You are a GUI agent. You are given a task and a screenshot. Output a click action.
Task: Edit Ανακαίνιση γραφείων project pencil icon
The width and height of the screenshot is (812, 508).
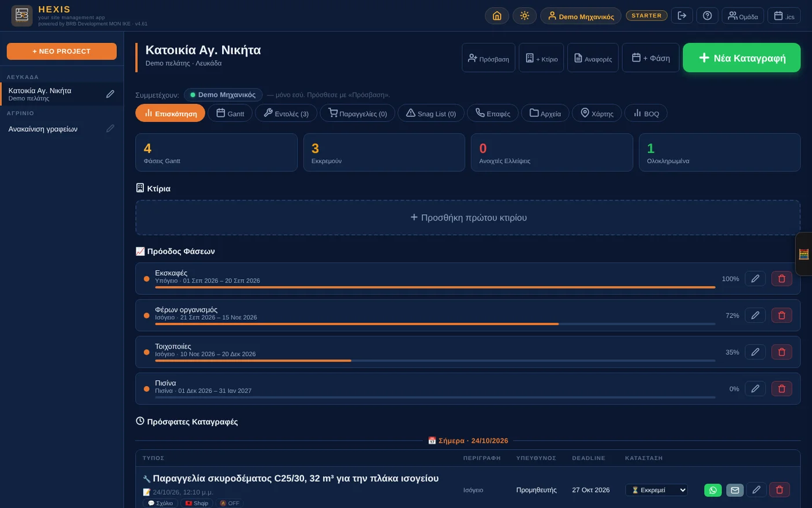(x=110, y=128)
